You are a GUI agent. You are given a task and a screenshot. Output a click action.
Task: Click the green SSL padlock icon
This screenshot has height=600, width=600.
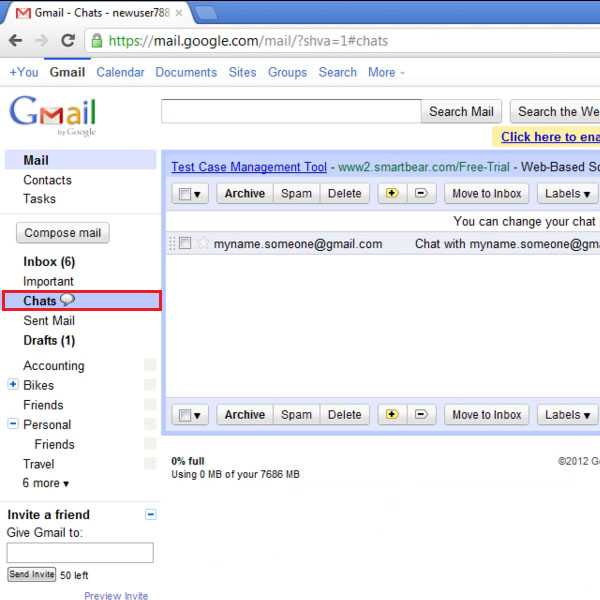click(97, 41)
